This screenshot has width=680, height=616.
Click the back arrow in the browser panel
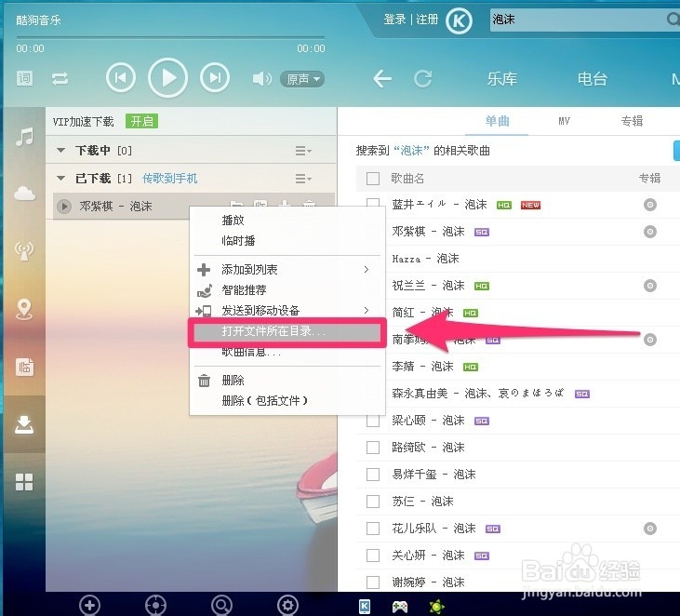(382, 78)
